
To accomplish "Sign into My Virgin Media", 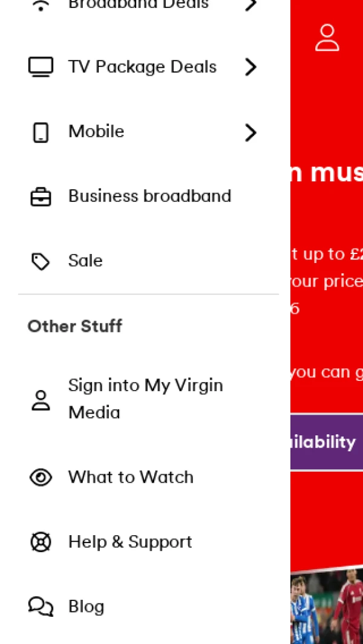I will coord(145,399).
